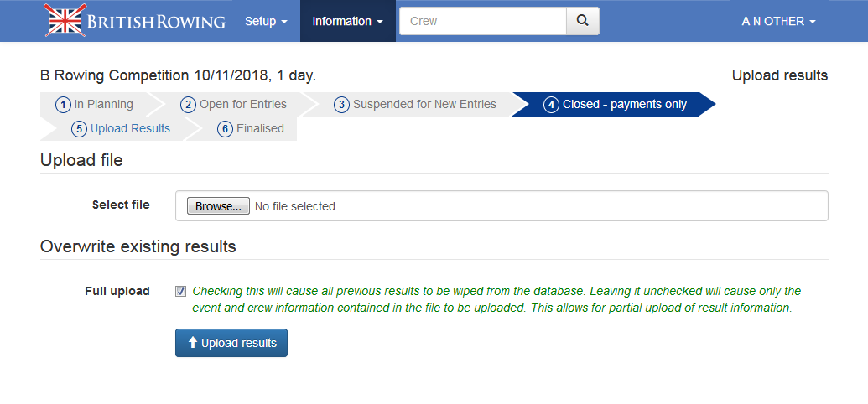Open the A N OTHER user menu
The width and height of the screenshot is (868, 404).
pyautogui.click(x=778, y=21)
